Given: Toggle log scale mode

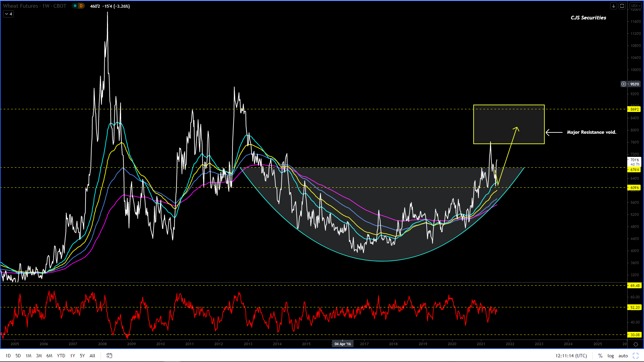Looking at the screenshot, I should [610, 356].
